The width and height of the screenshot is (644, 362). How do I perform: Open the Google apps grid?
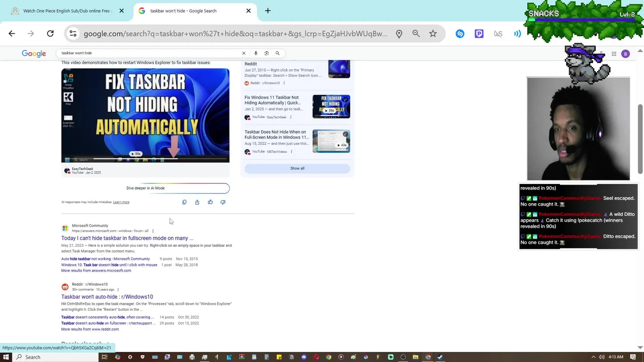tap(614, 54)
